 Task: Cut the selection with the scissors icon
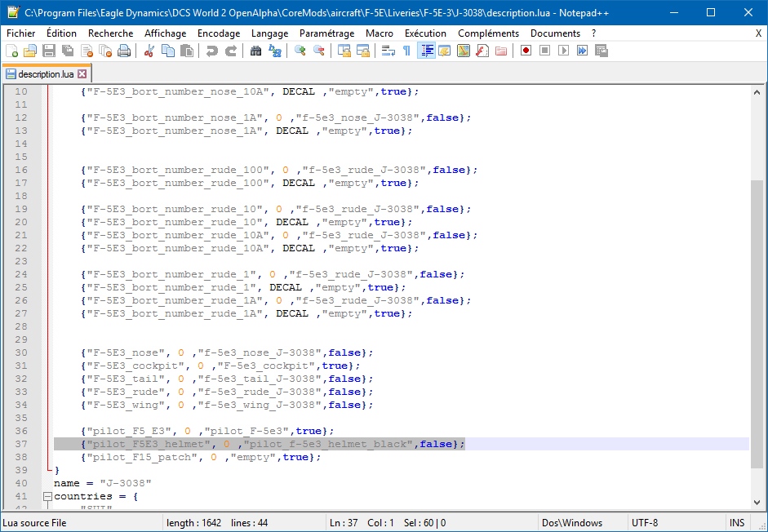click(x=149, y=51)
